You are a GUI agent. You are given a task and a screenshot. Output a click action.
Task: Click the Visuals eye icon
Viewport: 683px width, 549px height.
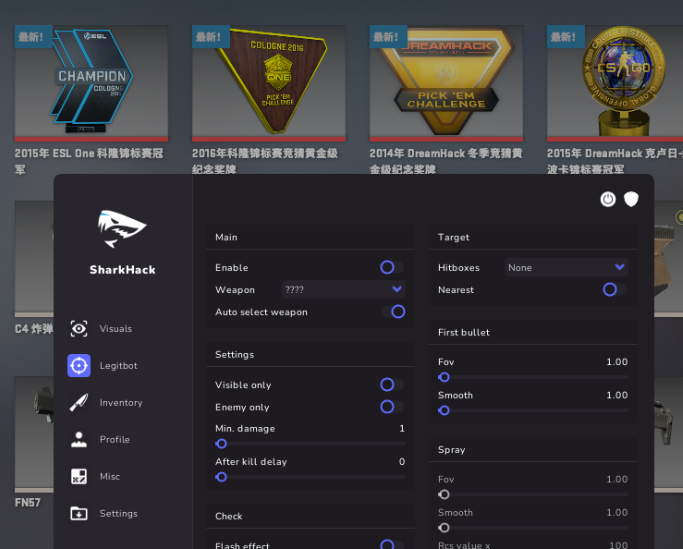pos(79,329)
